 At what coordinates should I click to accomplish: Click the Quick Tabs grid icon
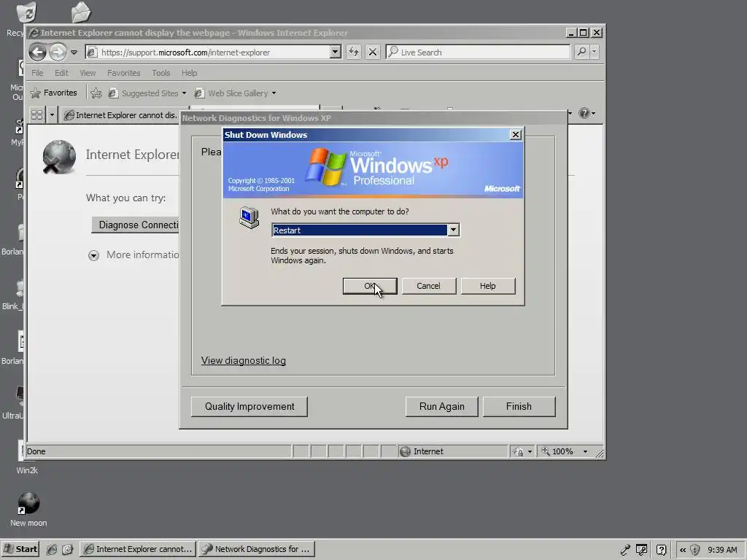(x=36, y=114)
